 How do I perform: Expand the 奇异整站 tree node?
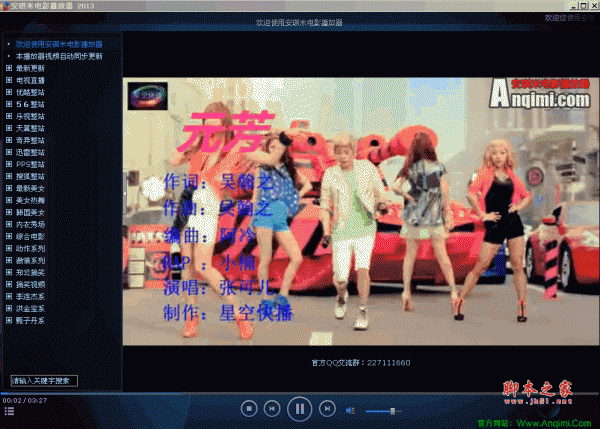pos(9,140)
